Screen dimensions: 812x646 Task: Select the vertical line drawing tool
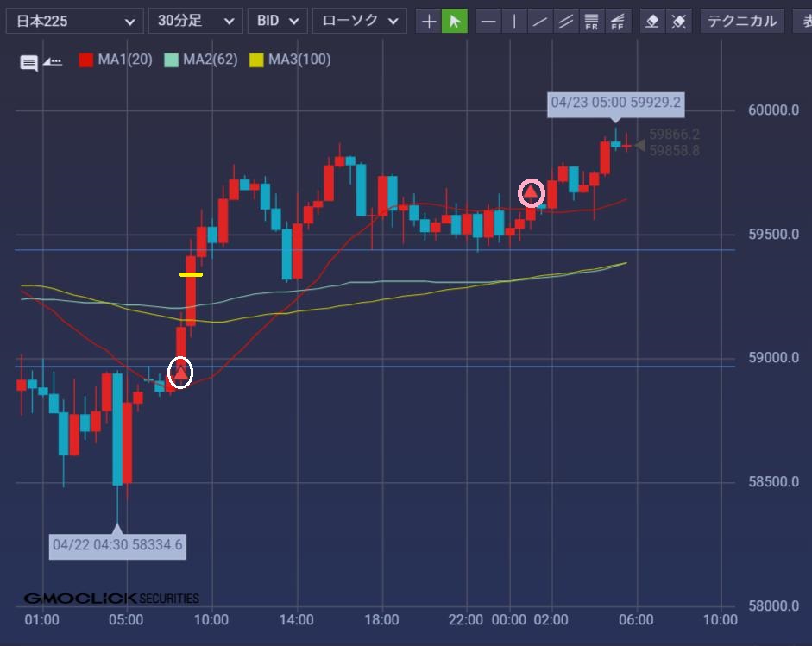click(x=514, y=22)
